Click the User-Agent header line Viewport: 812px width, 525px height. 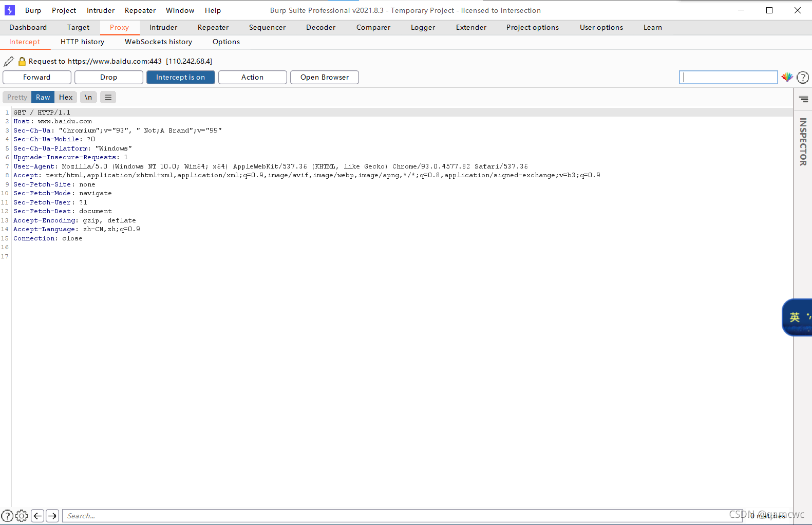point(271,166)
